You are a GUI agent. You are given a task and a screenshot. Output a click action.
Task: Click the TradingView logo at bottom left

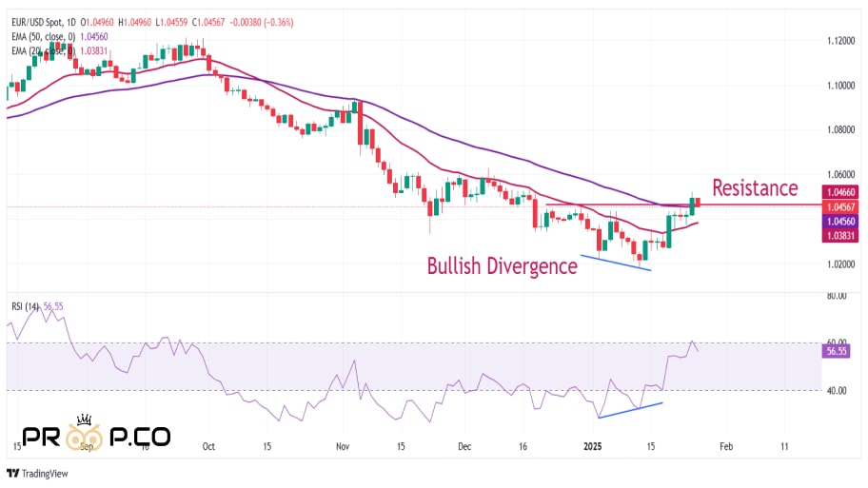coord(38,474)
